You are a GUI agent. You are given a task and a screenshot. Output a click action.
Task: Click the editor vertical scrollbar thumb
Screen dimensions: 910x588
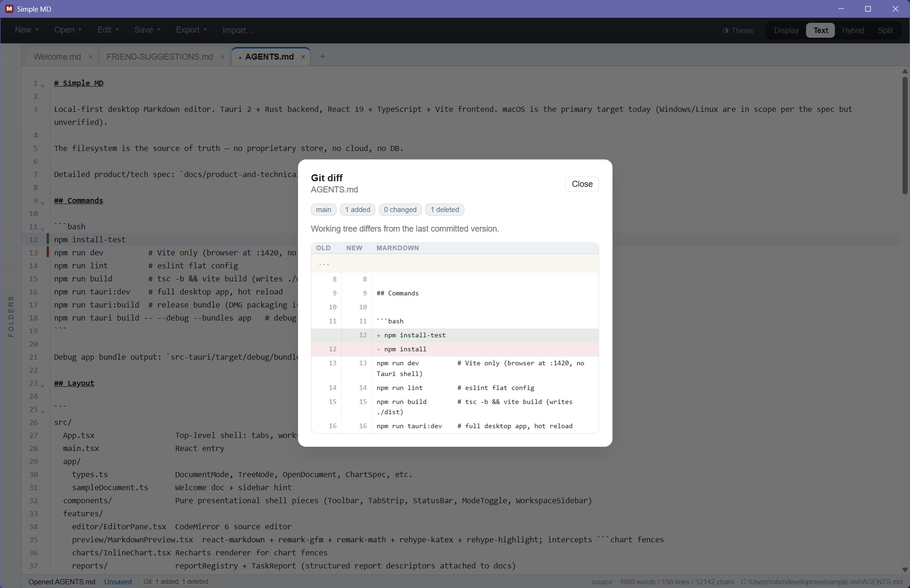click(905, 135)
